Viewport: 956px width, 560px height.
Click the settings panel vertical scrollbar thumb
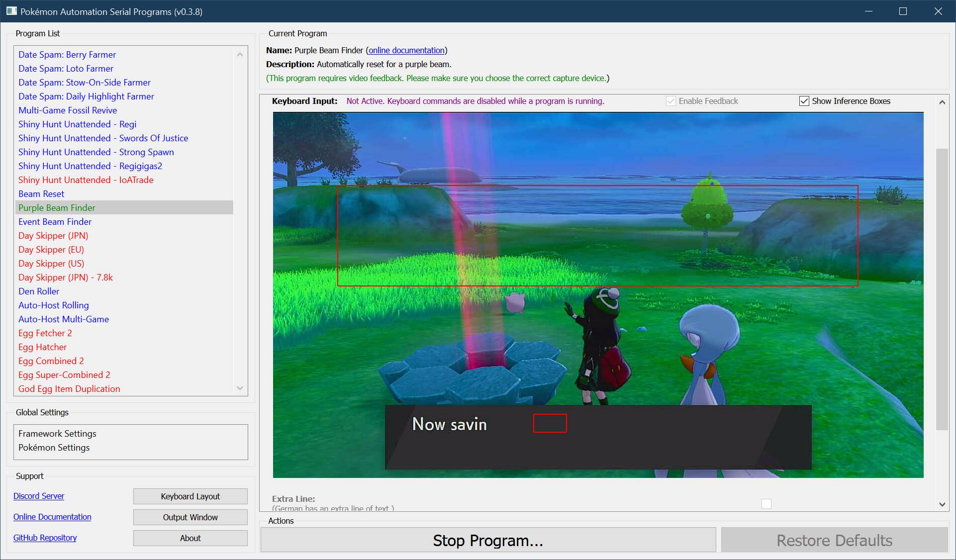tap(942, 288)
